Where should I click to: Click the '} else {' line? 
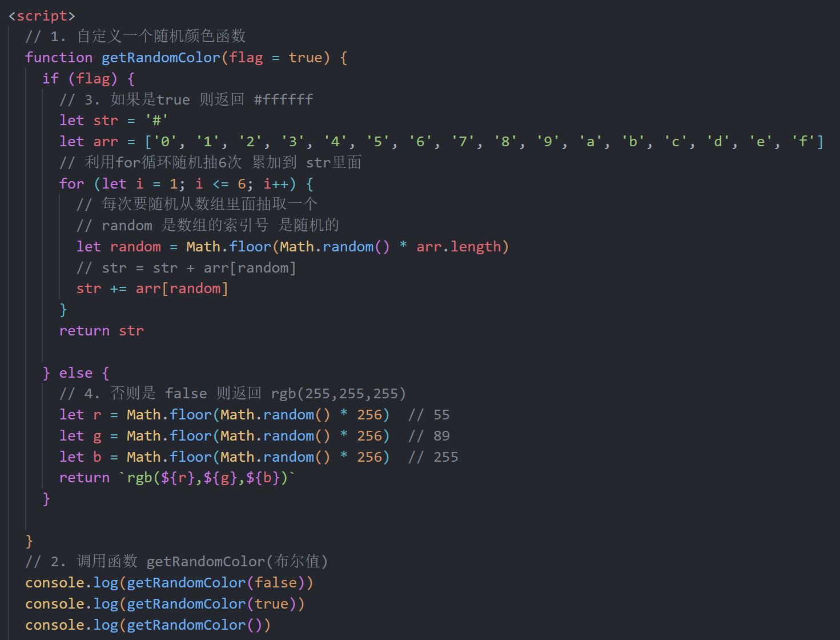76,373
